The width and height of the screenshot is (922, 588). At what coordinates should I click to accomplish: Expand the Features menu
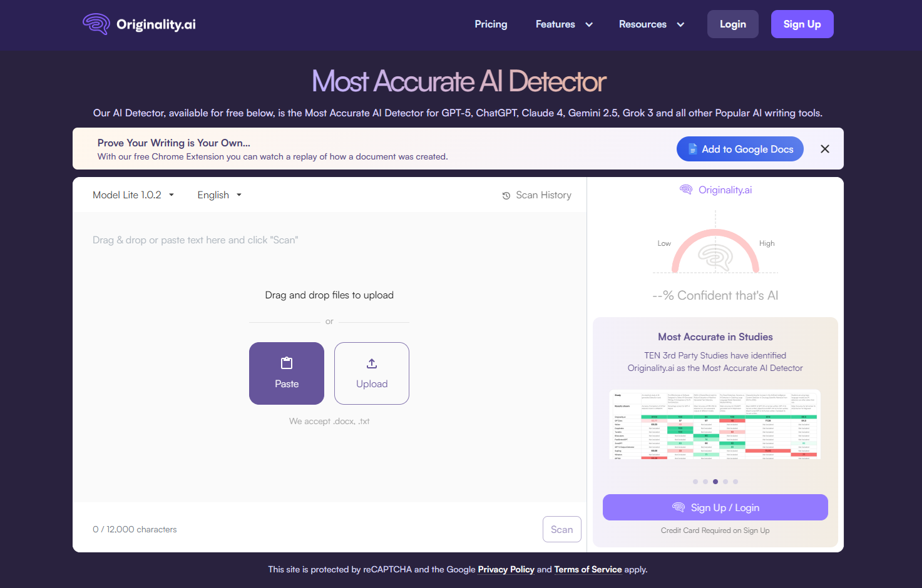(x=564, y=24)
